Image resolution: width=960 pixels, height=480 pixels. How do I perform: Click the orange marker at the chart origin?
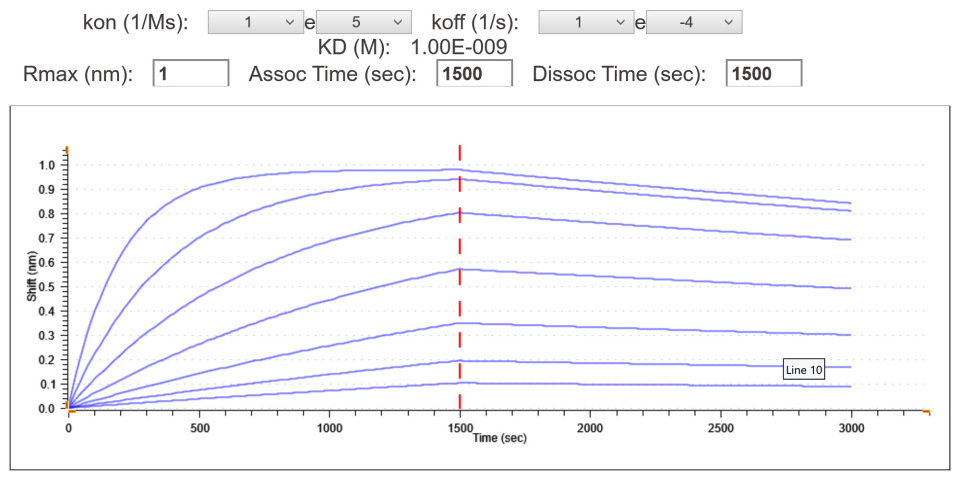pos(67,409)
